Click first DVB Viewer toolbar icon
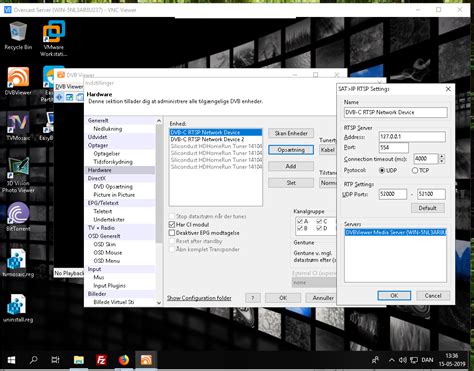 point(59,97)
